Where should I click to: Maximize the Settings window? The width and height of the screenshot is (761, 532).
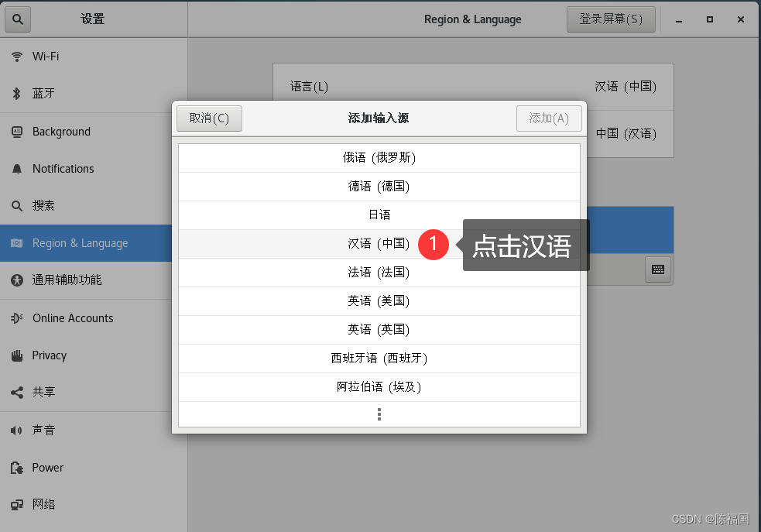(710, 20)
